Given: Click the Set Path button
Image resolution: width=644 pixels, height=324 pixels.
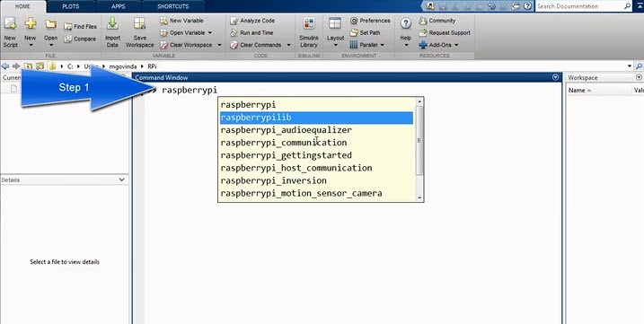Looking at the screenshot, I should coord(365,33).
